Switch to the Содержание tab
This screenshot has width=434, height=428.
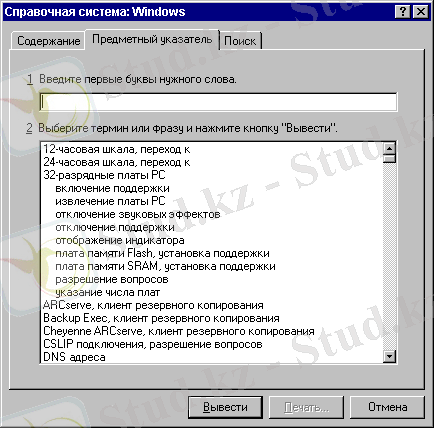(x=48, y=41)
